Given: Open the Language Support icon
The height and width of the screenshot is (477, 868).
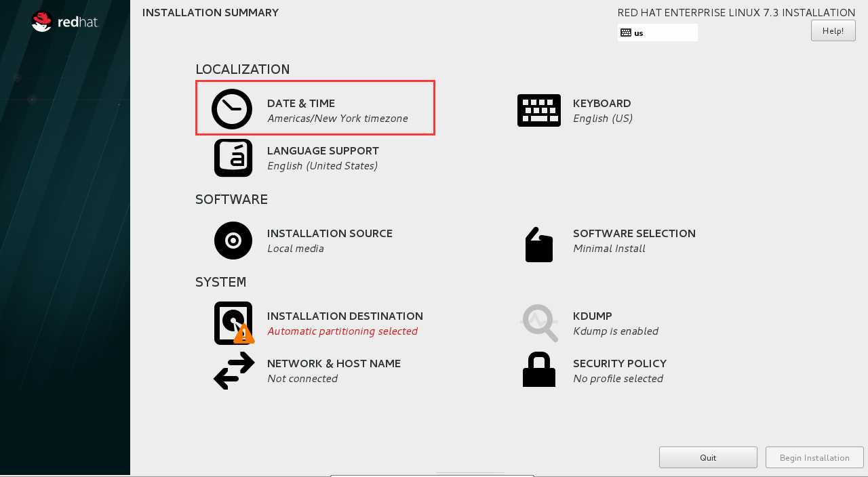Looking at the screenshot, I should point(233,158).
